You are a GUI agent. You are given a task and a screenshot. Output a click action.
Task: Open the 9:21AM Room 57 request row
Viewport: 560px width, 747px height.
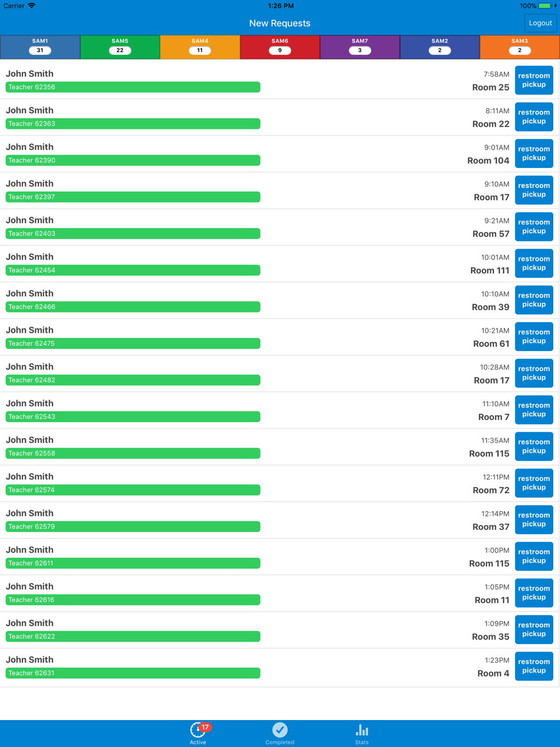pos(280,227)
